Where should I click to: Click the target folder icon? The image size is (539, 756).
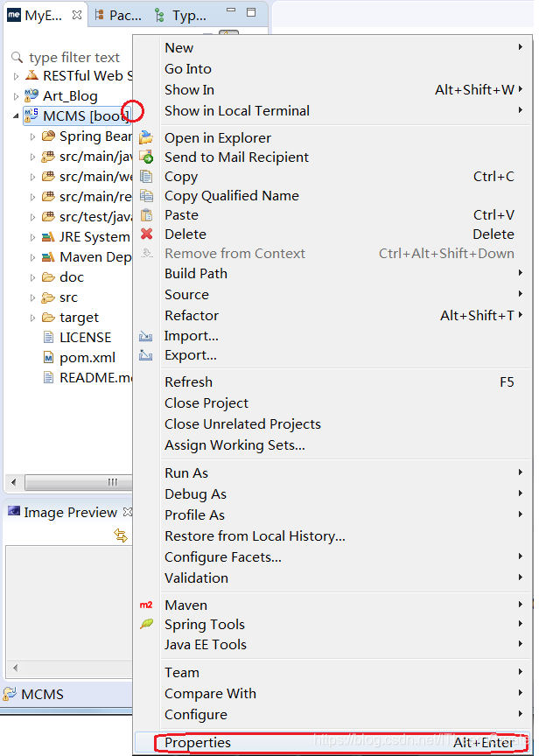(48, 318)
